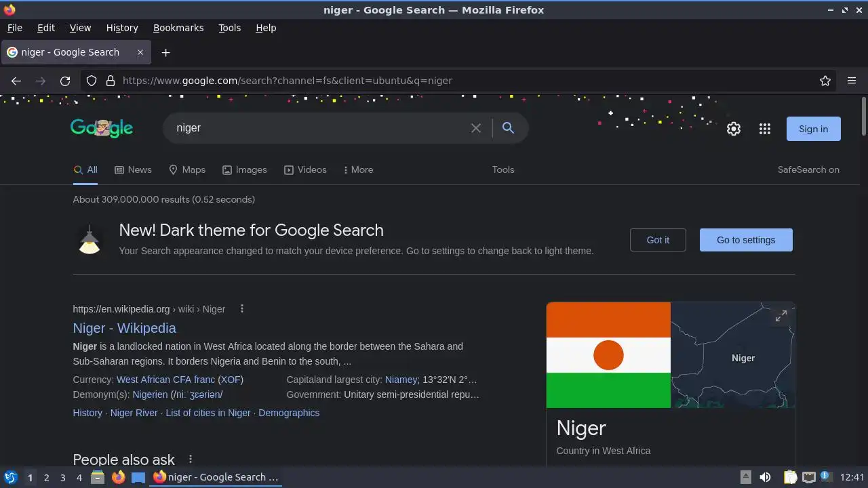
Task: Launch file manager from the taskbar
Action: pyautogui.click(x=98, y=477)
